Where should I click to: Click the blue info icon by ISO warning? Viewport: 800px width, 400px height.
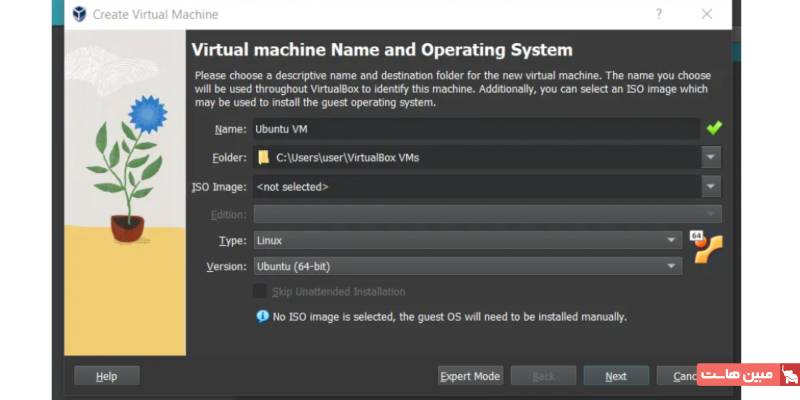[x=262, y=317]
